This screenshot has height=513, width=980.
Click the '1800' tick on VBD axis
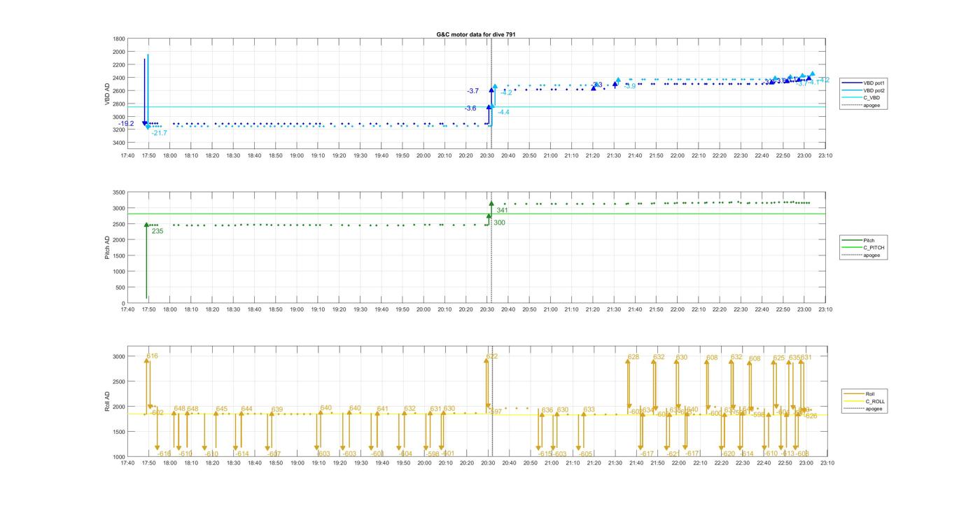[x=120, y=38]
